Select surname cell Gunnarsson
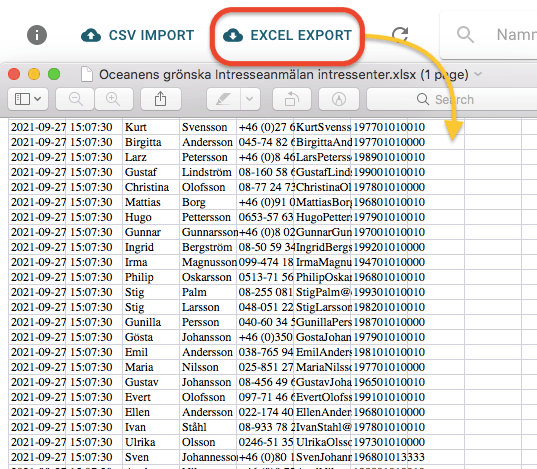 click(x=208, y=232)
